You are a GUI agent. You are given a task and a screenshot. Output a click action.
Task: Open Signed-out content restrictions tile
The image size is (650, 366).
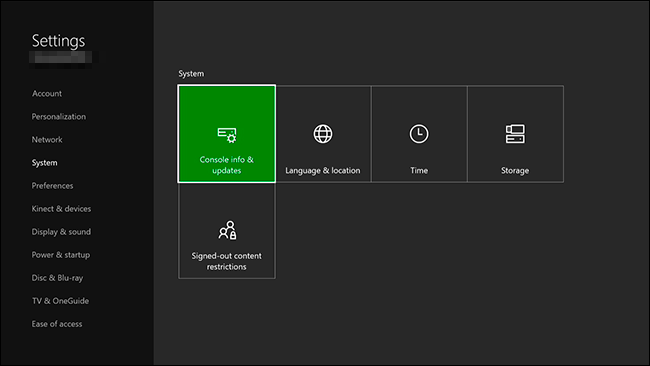227,231
